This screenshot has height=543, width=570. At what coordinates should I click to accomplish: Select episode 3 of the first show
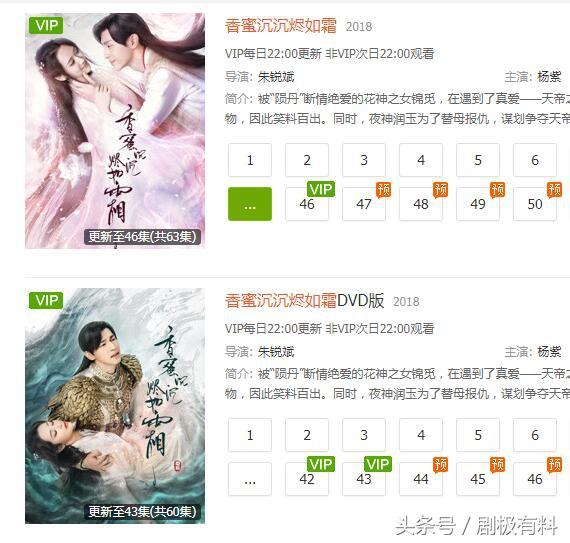click(x=364, y=160)
